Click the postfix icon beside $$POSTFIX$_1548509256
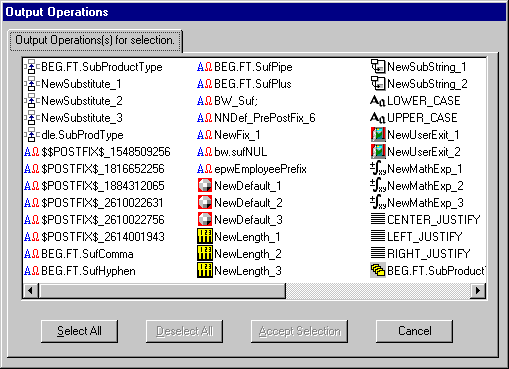509x369 pixels. point(32,152)
